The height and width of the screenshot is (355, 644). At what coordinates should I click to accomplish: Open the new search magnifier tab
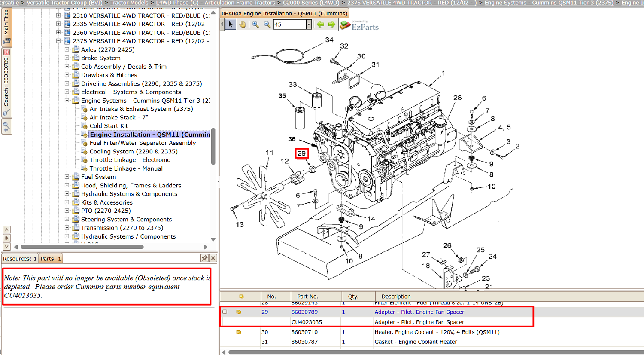(x=6, y=127)
